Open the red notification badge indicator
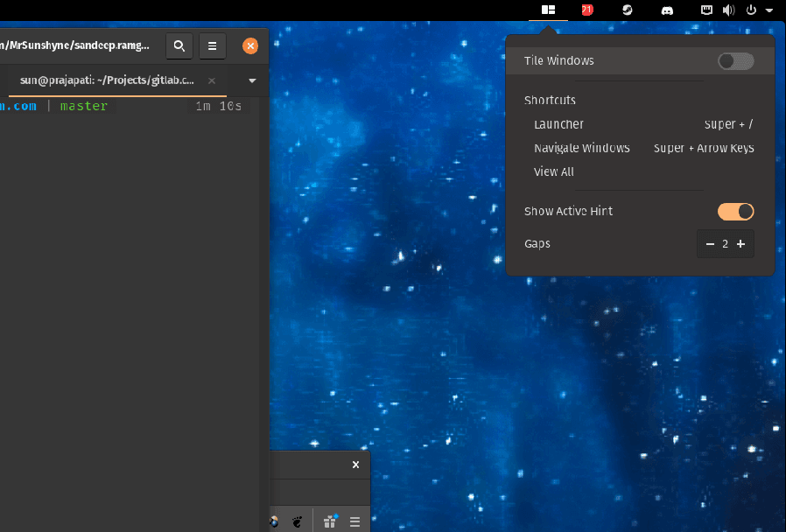 (587, 10)
